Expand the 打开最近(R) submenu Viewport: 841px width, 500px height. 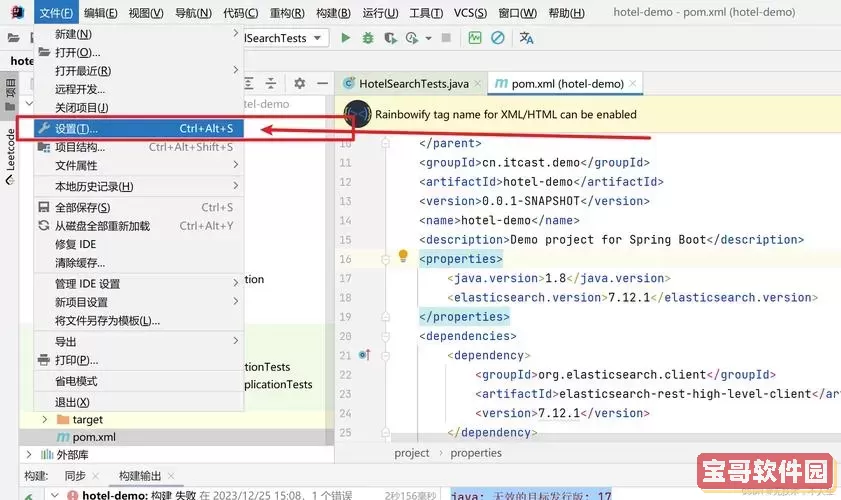click(x=138, y=71)
